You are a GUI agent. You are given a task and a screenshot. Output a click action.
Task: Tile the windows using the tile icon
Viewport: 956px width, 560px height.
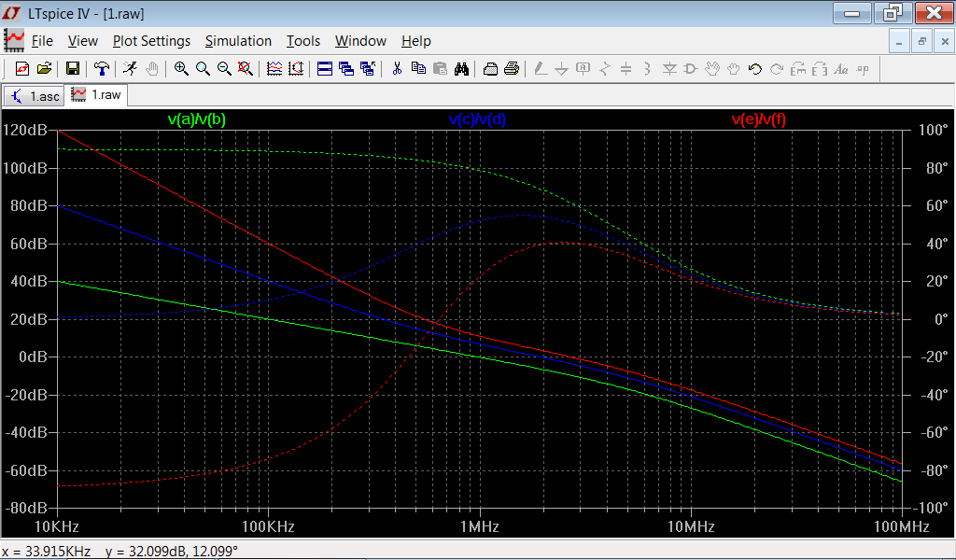325,68
